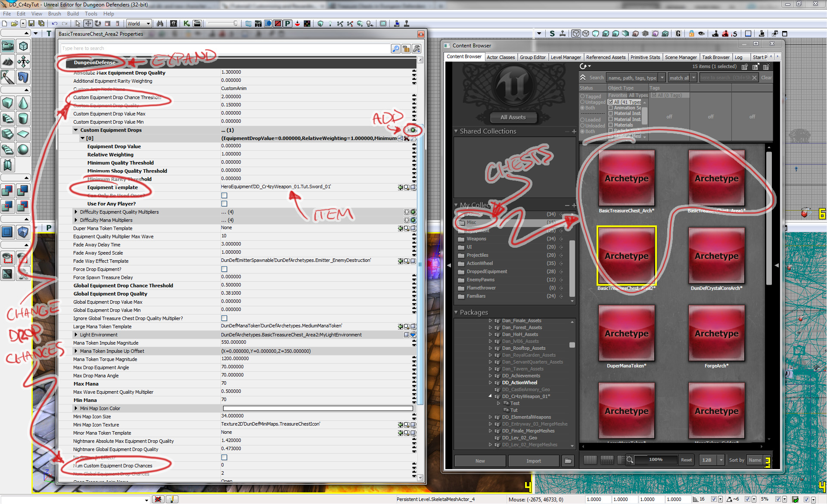This screenshot has height=504, width=827.
Task: Click the CSG Subtract button
Action: coord(23,191)
